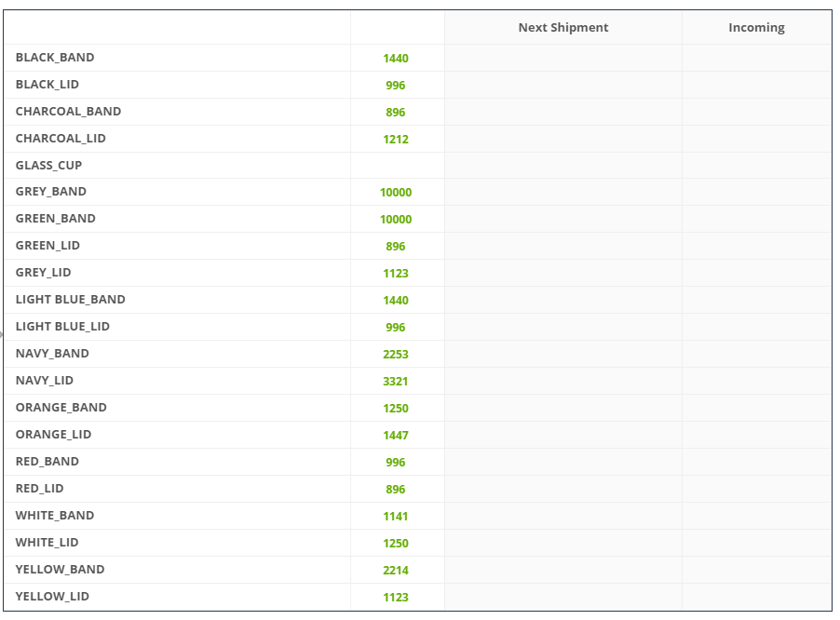Click the Next Shipment column header

(x=563, y=28)
